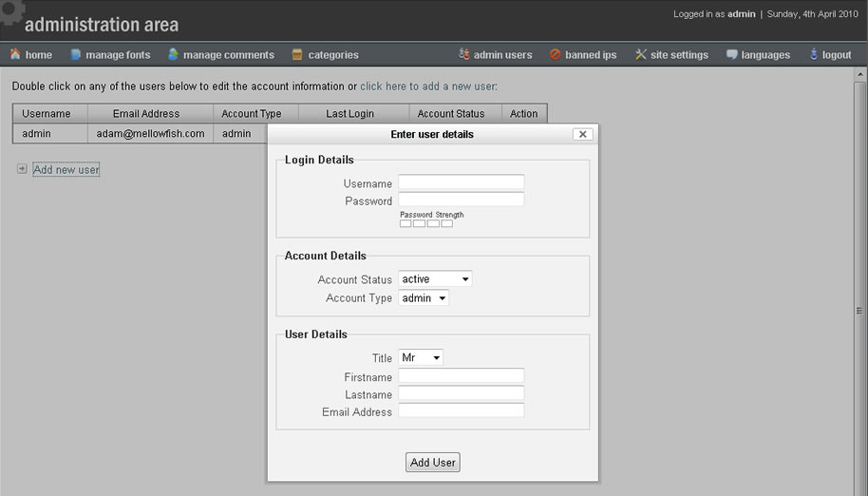This screenshot has height=496, width=868.
Task: Click the Last Login column header
Action: (x=353, y=113)
